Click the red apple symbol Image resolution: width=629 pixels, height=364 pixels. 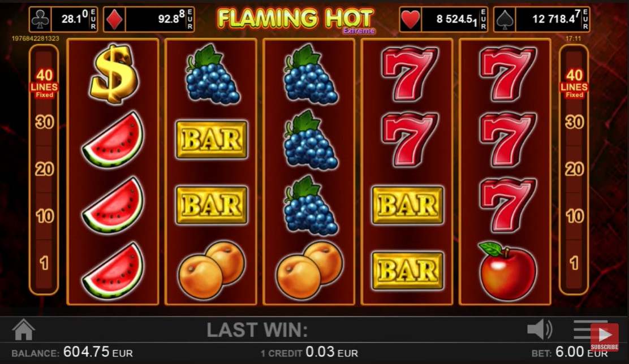(x=507, y=271)
